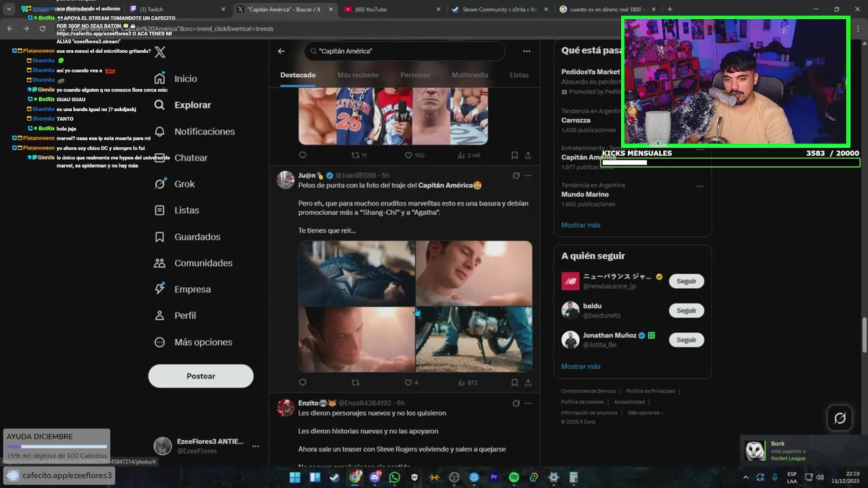868x488 pixels.
Task: Click the Postear button
Action: coord(201,376)
